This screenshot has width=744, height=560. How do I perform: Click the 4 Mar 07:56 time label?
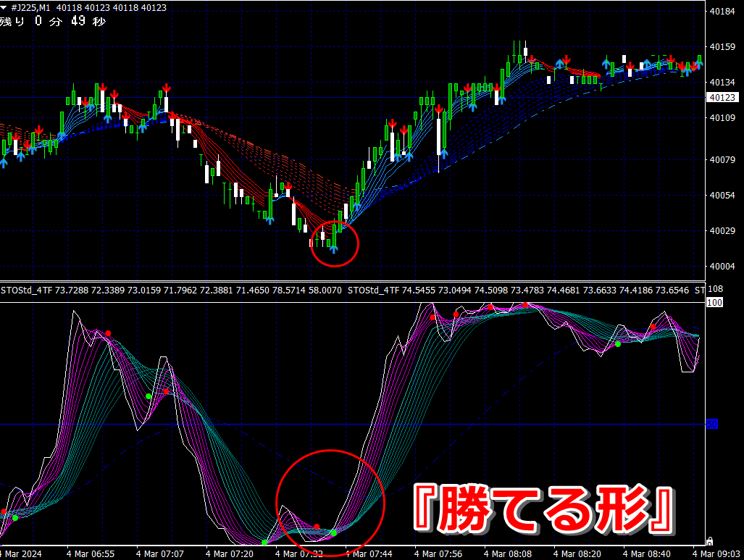438,553
